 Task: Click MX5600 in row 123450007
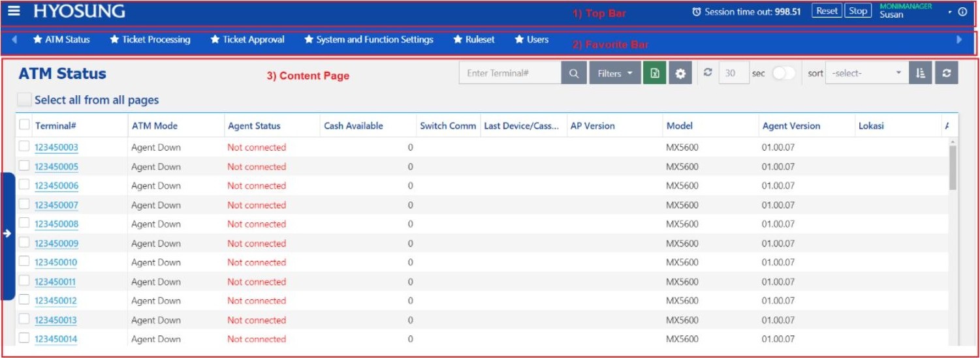682,205
